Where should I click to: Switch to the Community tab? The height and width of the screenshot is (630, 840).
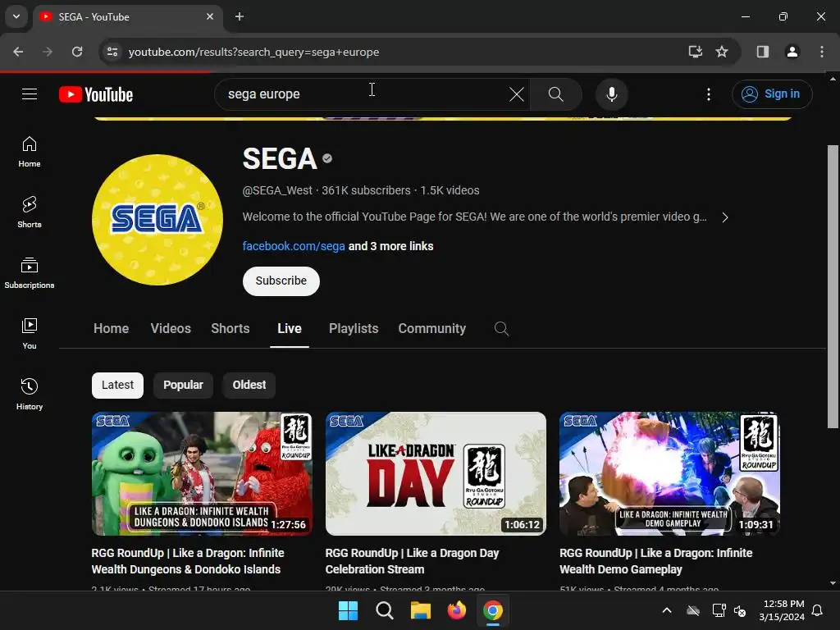(x=431, y=328)
